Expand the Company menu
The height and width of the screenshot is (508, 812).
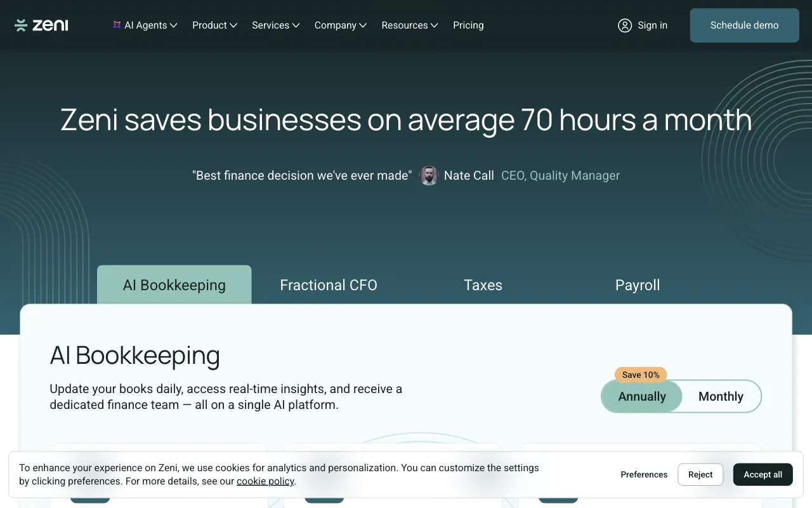(x=341, y=25)
